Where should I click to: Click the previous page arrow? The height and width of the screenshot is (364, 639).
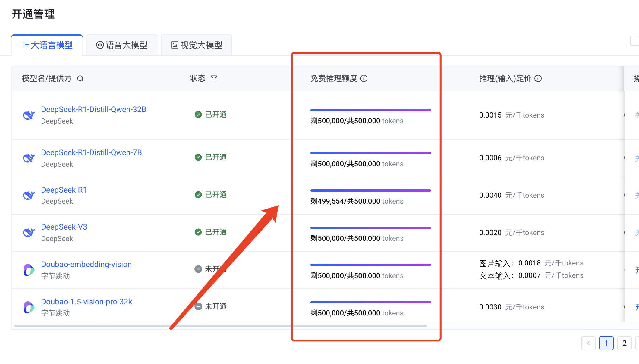click(588, 343)
